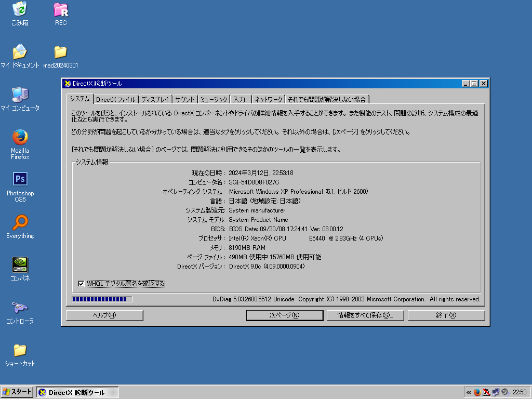The image size is (532, 399).
Task: Click the network computers tray icon
Action: click(x=496, y=392)
